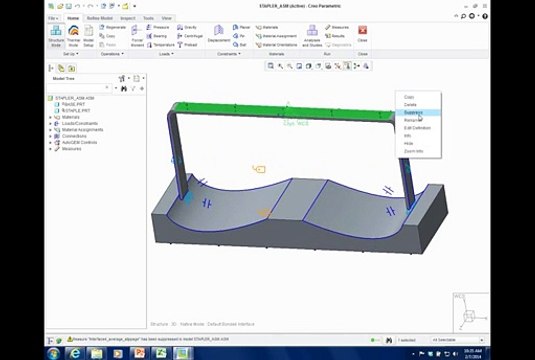This screenshot has height=360, width=535.
Task: Add a Temperature load
Action: pyautogui.click(x=160, y=45)
